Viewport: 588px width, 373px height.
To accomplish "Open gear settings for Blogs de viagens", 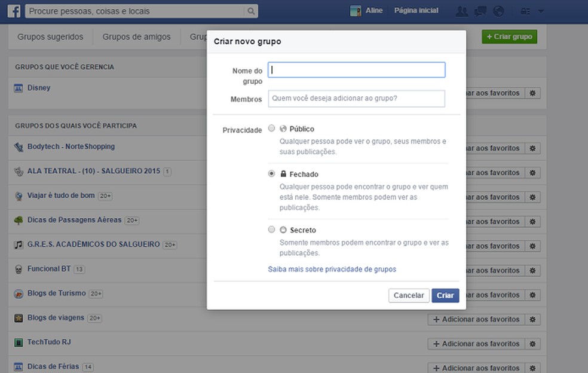I will click(x=532, y=319).
